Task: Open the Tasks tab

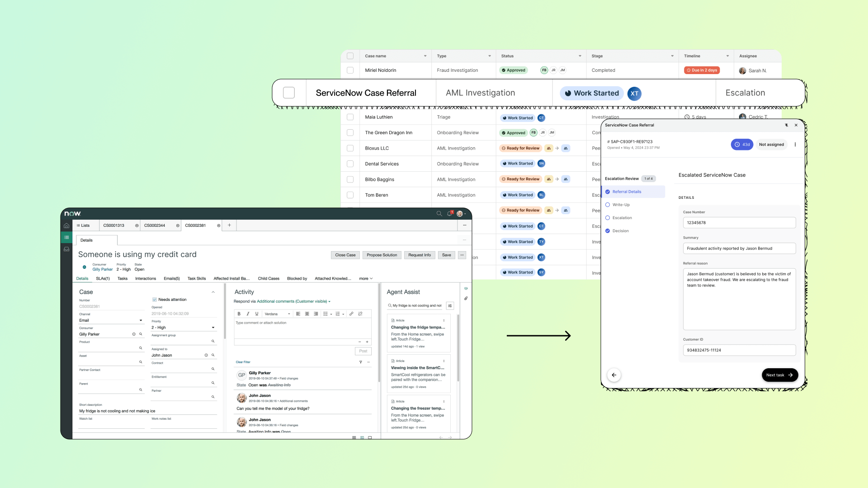Action: pos(123,279)
